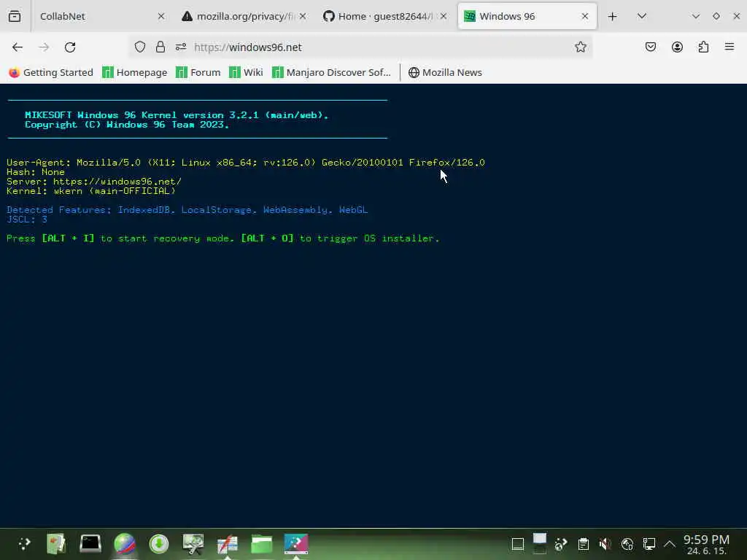The image size is (747, 560).
Task: Open the globe web browser taskbar icon
Action: point(124,544)
